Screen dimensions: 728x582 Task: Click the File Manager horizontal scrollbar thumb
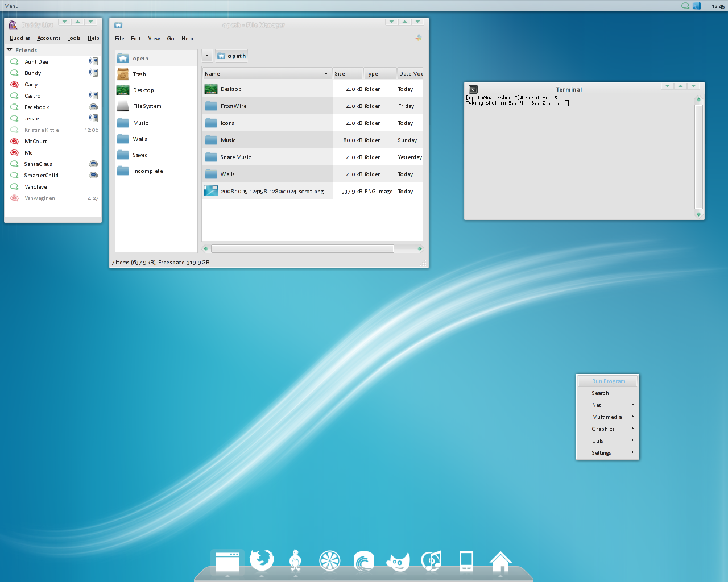pyautogui.click(x=302, y=248)
